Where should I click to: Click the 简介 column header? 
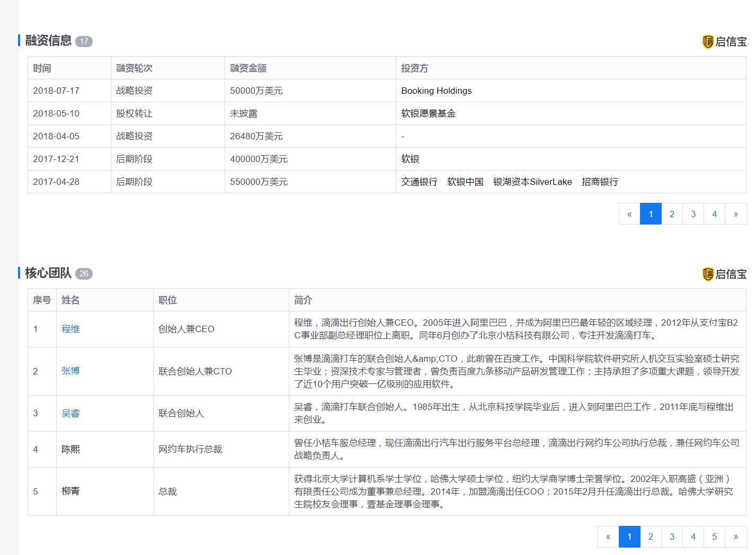point(303,300)
